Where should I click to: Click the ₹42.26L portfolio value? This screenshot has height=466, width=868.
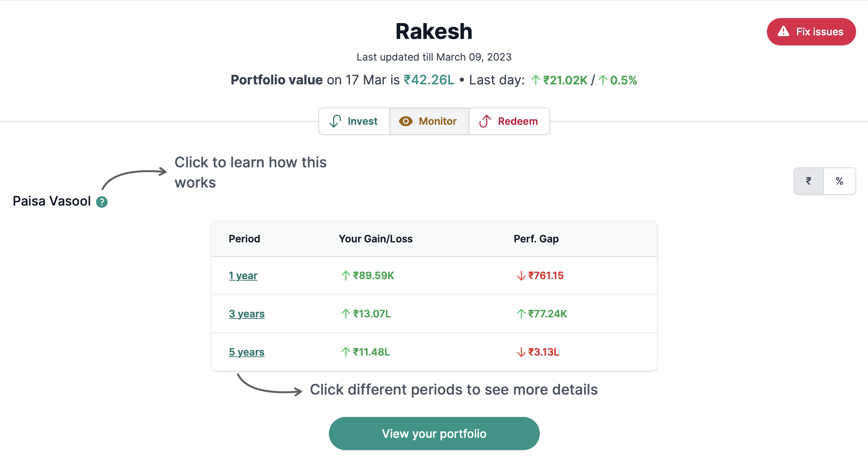pos(429,80)
